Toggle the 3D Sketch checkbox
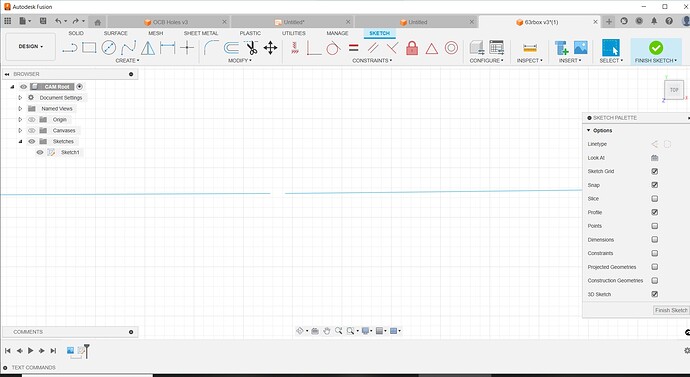The height and width of the screenshot is (377, 690). pos(655,294)
